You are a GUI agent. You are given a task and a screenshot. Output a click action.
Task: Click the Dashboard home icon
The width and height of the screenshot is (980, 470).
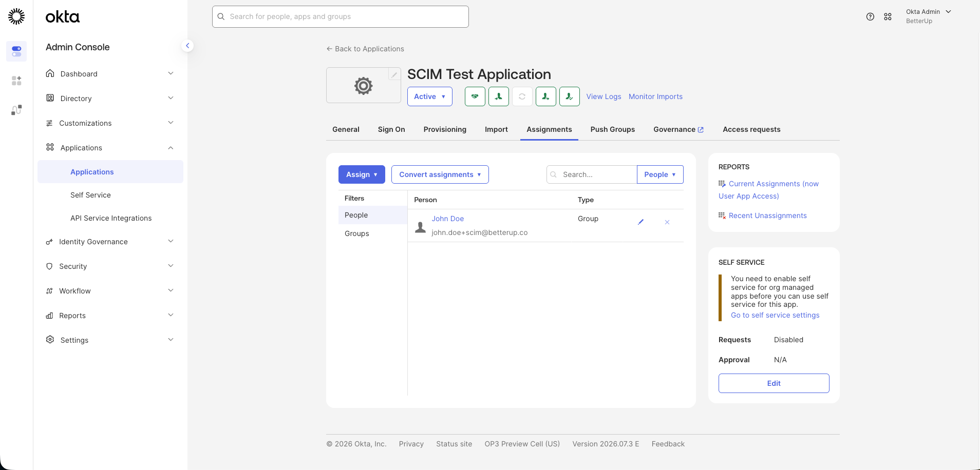[x=50, y=73]
